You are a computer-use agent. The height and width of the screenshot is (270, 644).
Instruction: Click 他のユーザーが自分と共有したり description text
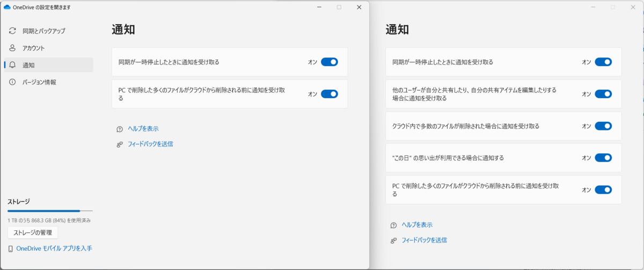[x=474, y=94]
